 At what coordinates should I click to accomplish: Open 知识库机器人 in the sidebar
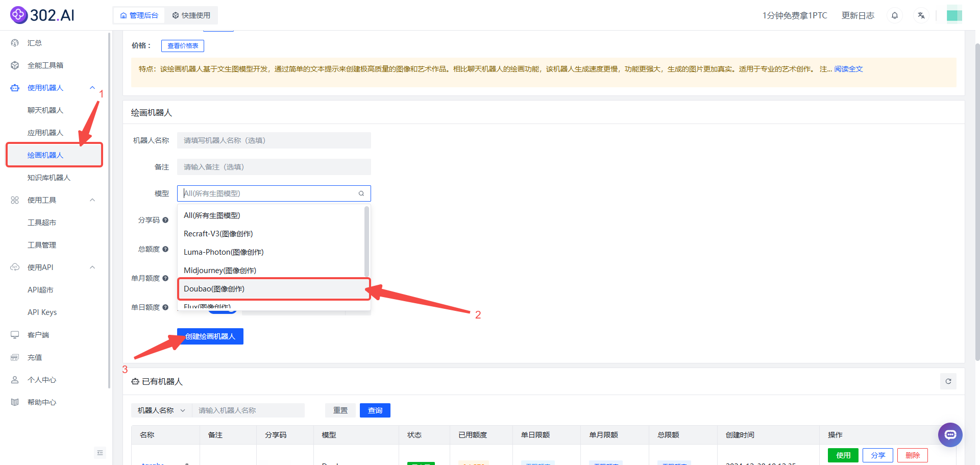point(49,178)
